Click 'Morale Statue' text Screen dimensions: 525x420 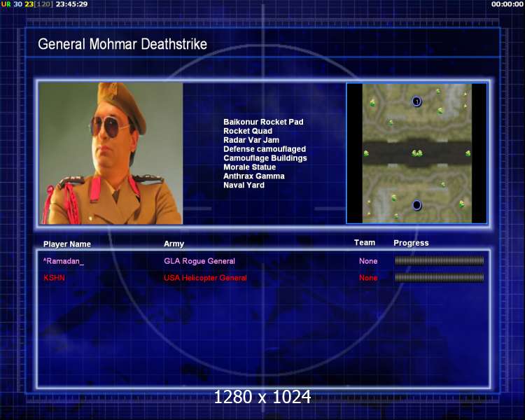(x=249, y=167)
